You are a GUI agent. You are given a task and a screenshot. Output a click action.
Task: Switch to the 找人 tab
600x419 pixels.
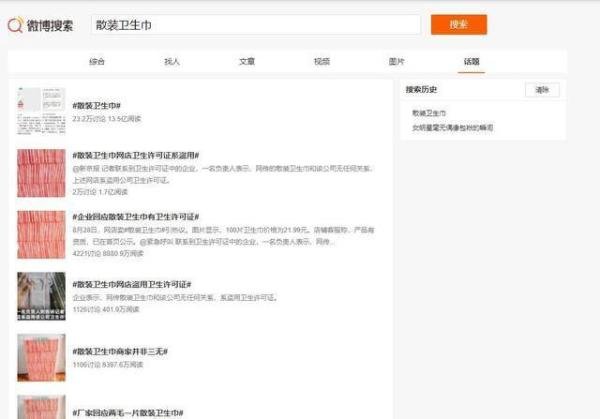click(x=172, y=61)
